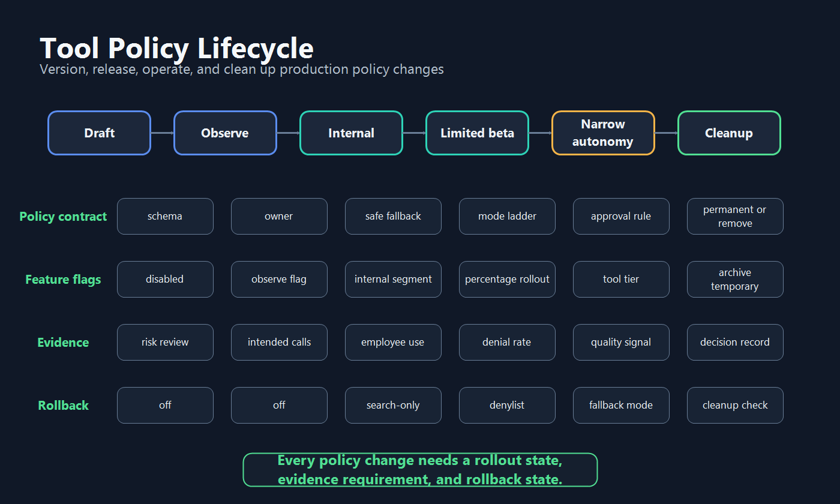Image resolution: width=840 pixels, height=504 pixels.
Task: Click the Cleanup stage box
Action: tap(729, 133)
